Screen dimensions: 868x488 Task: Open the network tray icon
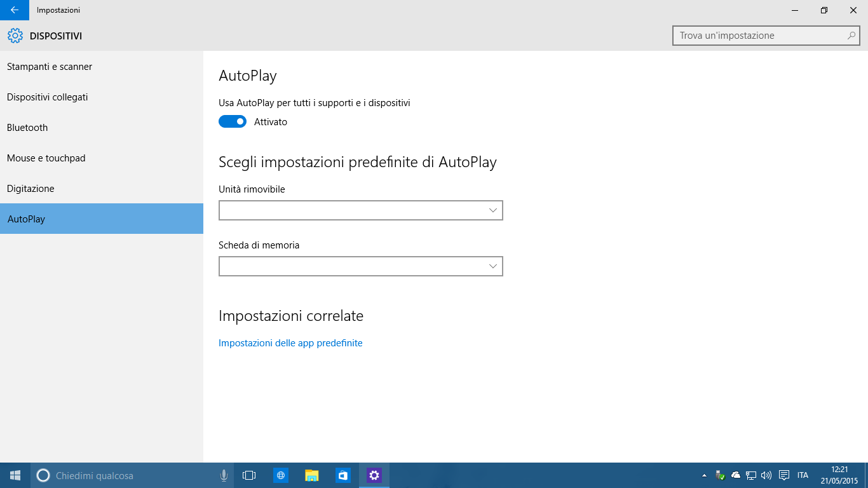[751, 475]
